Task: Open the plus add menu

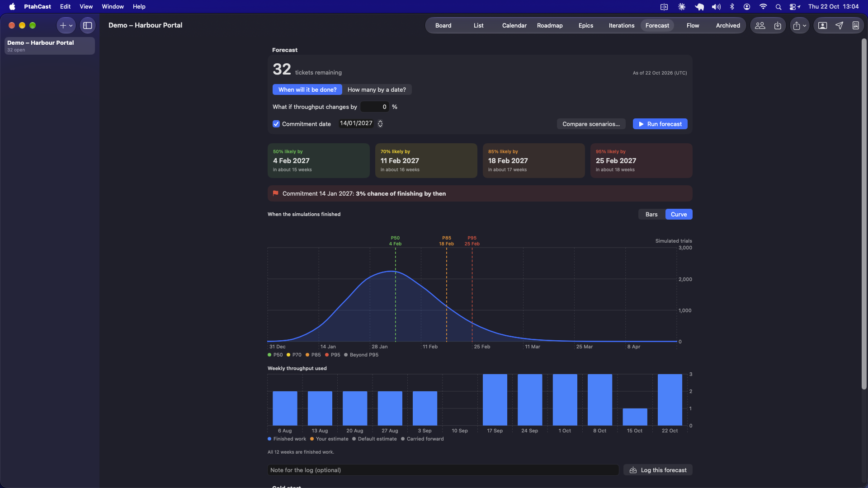Action: pyautogui.click(x=66, y=26)
